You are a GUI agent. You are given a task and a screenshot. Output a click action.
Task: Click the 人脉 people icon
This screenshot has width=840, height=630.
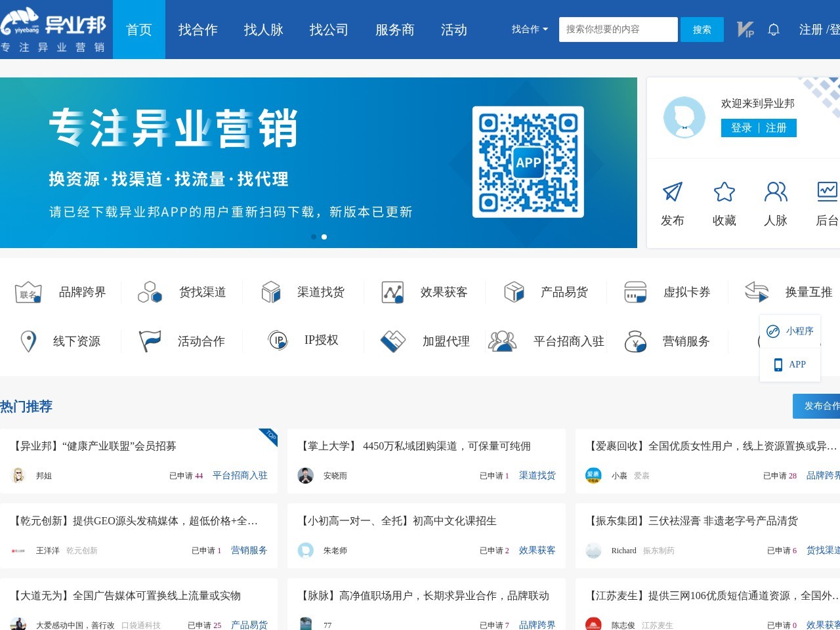(776, 192)
